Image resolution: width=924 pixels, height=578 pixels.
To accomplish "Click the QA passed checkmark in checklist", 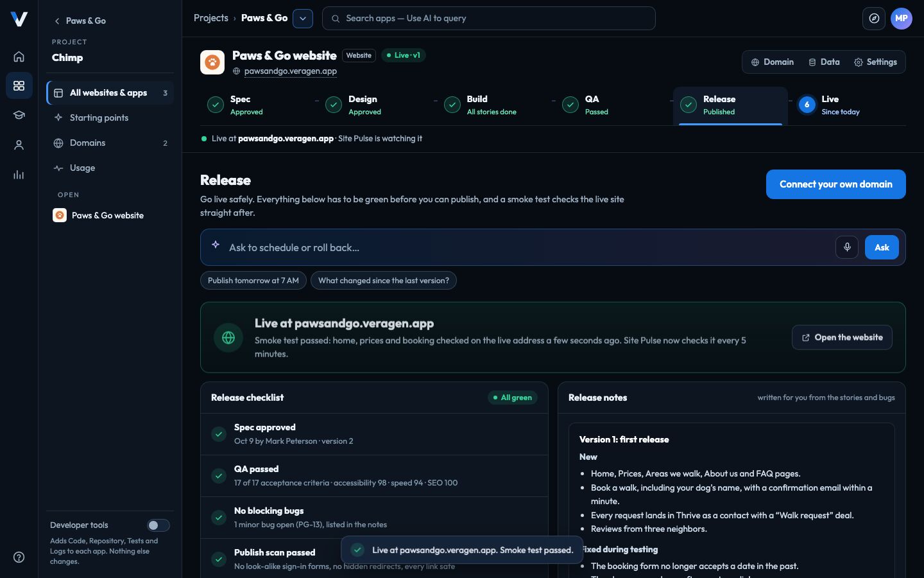I will (x=219, y=476).
